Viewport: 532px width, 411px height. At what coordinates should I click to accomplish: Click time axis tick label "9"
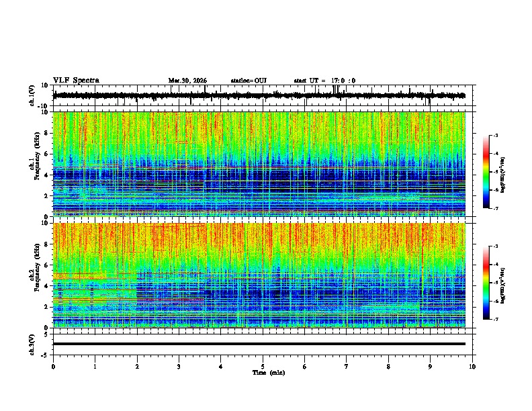(430, 367)
